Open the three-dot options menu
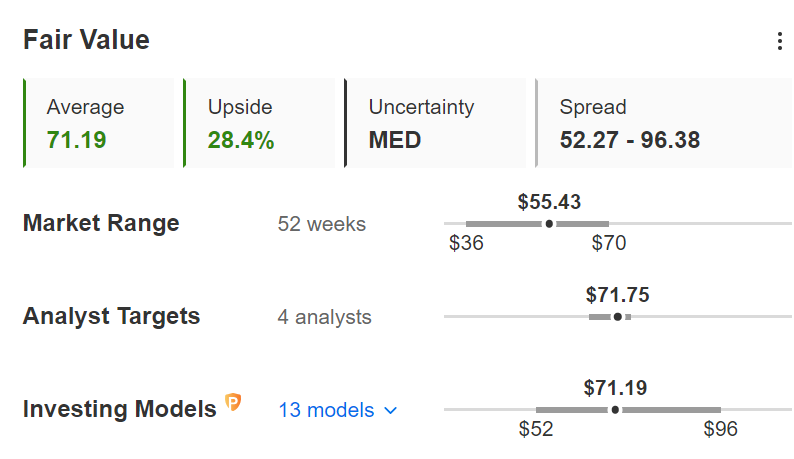Viewport: 794px width, 459px height. point(780,41)
